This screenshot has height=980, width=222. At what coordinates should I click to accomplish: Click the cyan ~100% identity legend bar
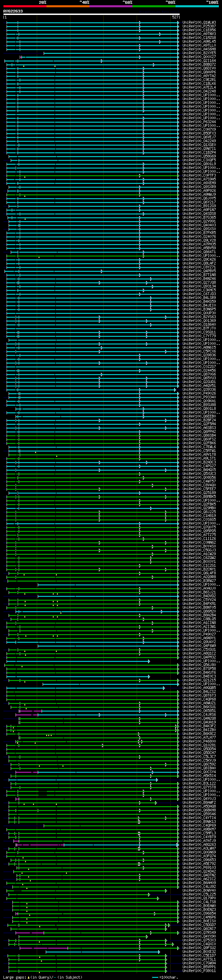[197, 6]
